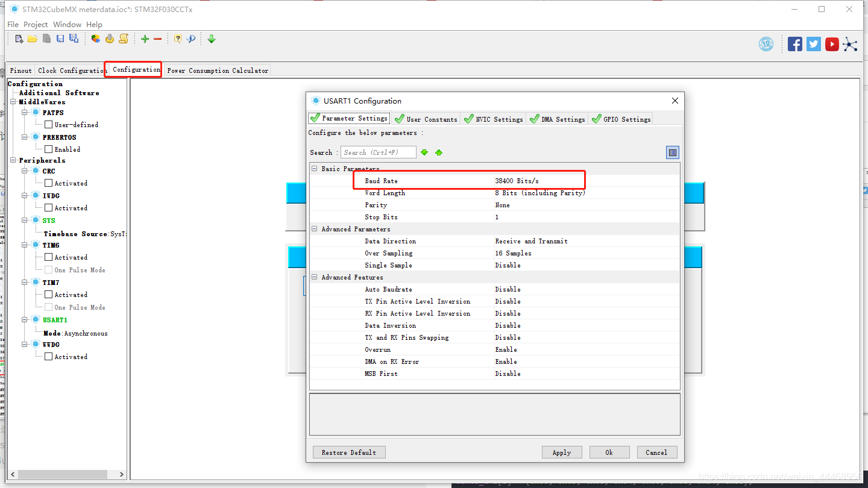Collapse Advanced Features section
This screenshot has width=868, height=488.
coord(315,277)
